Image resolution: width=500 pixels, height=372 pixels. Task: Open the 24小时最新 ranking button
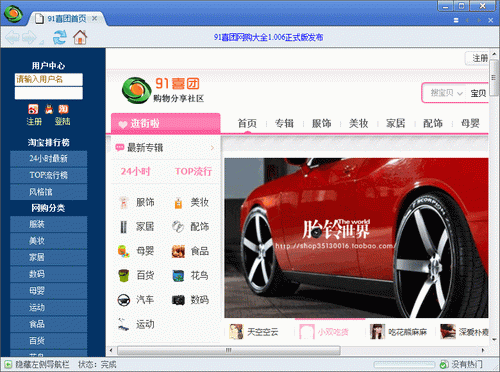pyautogui.click(x=49, y=159)
